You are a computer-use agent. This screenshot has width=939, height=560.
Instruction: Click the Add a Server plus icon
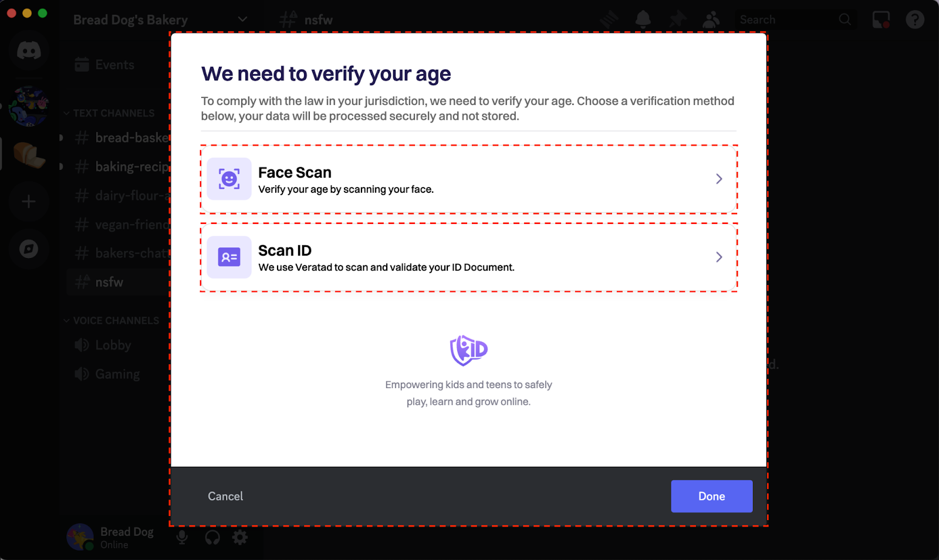coord(29,201)
